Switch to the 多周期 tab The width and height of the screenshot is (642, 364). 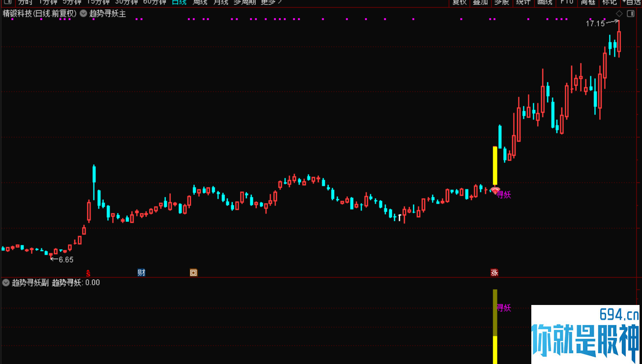tap(245, 2)
